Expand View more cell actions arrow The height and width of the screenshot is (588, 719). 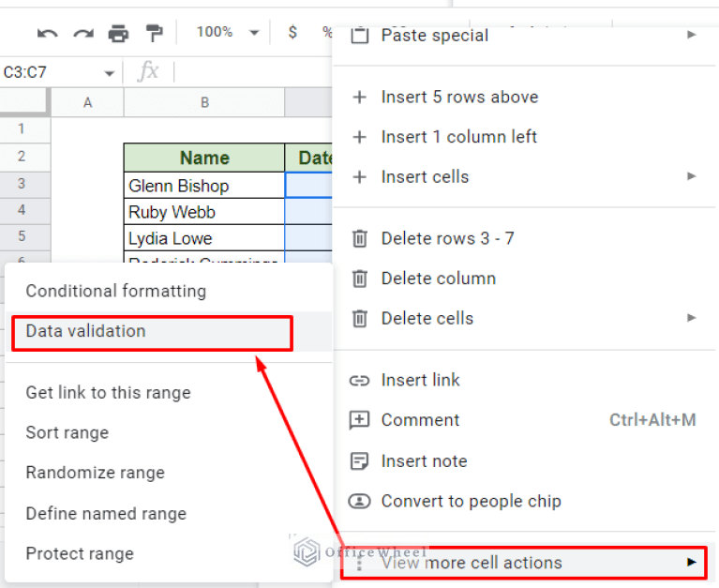(692, 563)
